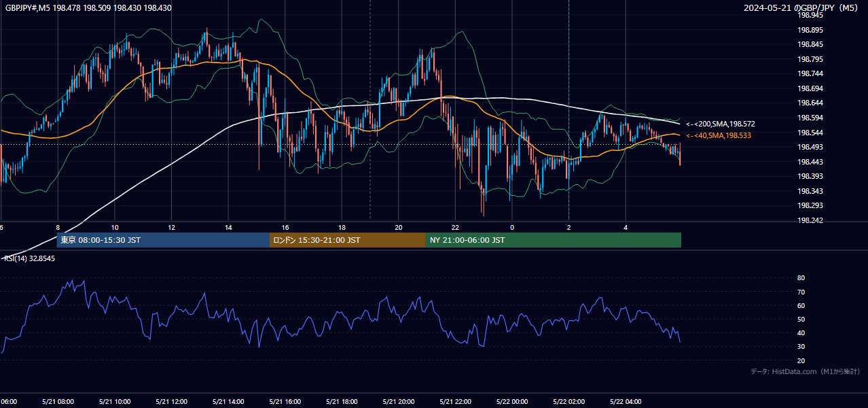868x408 pixels.
Task: Click price axis label 198.393
Action: 810,176
